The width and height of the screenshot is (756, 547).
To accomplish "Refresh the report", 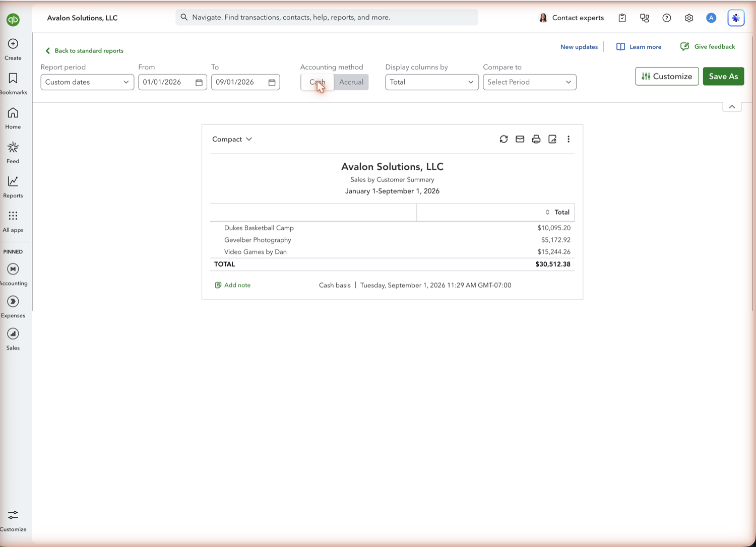I will coord(503,139).
